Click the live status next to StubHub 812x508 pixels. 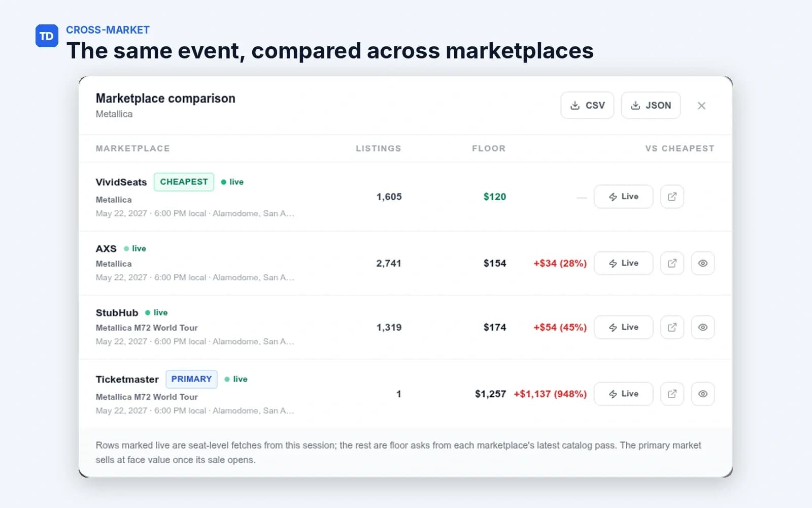(156, 312)
